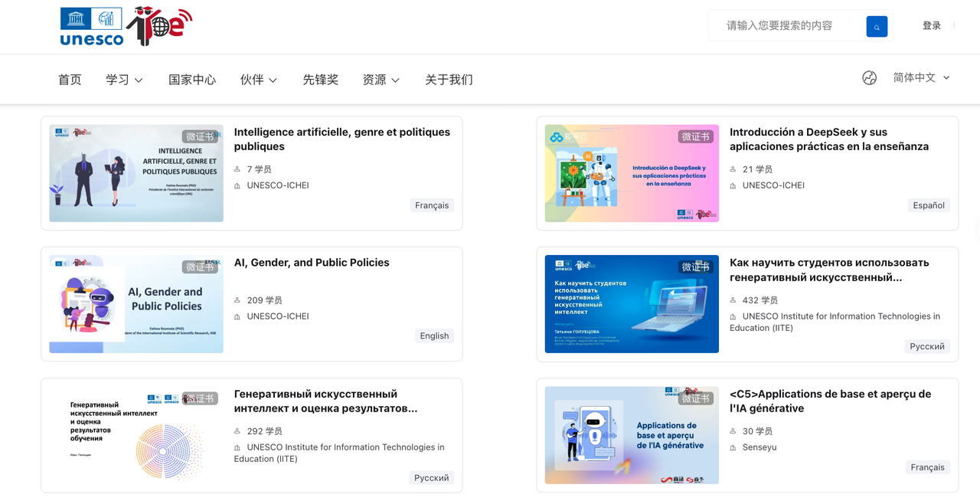Click the 登录 login link
This screenshot has height=501, width=980.
932,26
